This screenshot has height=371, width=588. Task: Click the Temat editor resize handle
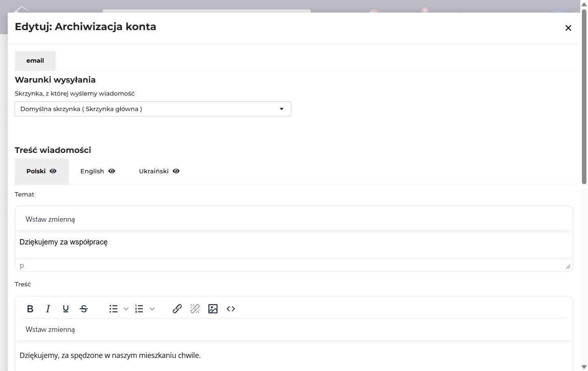(568, 266)
